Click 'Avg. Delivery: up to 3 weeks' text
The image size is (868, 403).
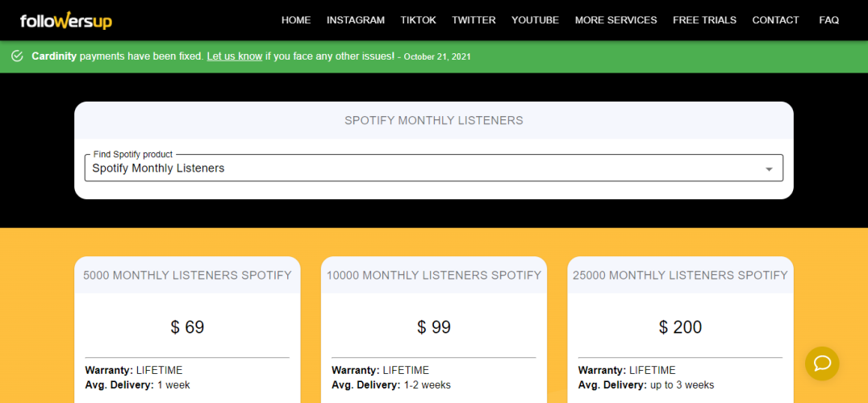pyautogui.click(x=646, y=384)
